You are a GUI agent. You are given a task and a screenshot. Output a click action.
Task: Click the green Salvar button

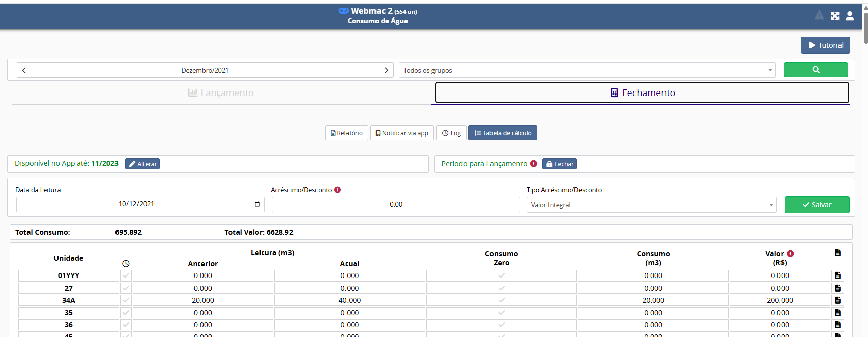[x=817, y=205]
